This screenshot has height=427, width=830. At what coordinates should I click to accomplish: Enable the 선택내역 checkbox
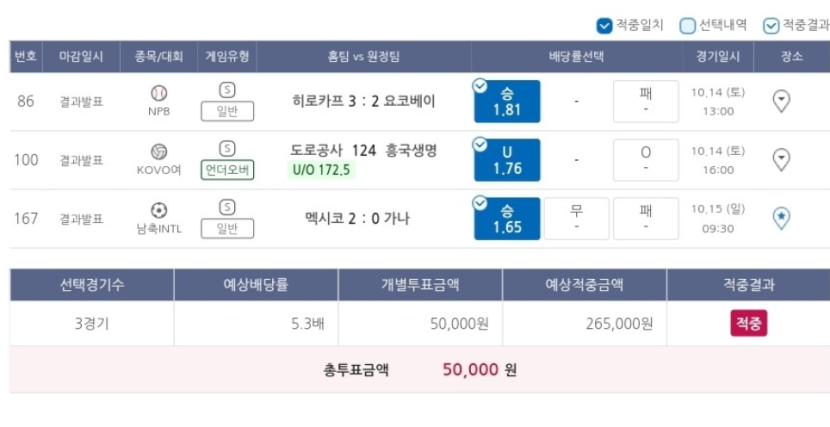coord(687,25)
